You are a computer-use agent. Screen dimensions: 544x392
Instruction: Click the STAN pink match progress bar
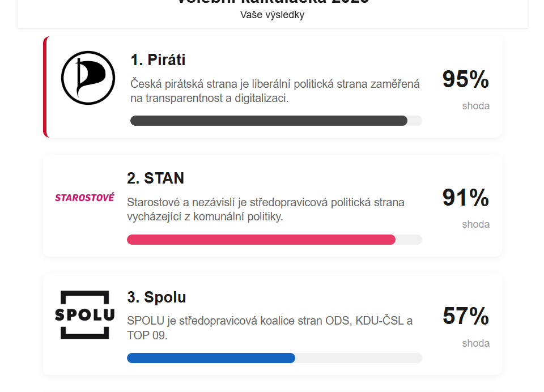261,240
